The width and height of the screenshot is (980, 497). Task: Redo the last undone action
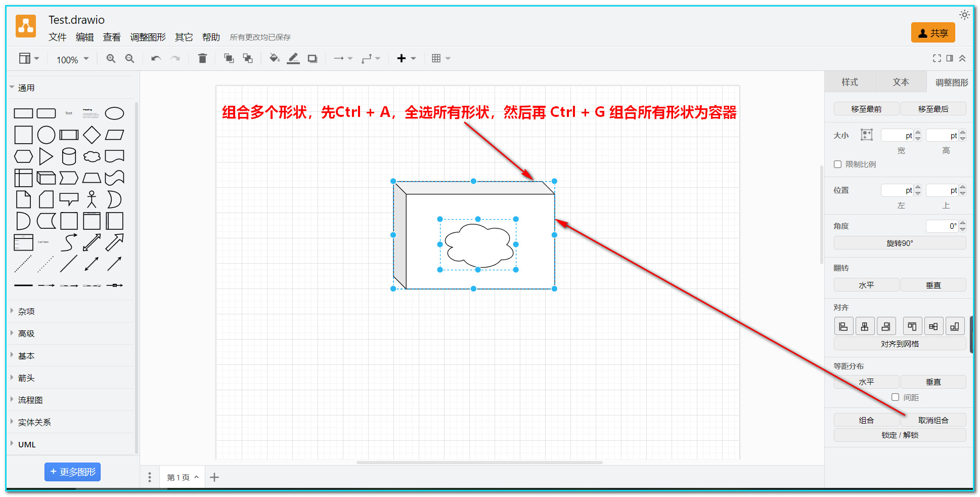point(175,59)
